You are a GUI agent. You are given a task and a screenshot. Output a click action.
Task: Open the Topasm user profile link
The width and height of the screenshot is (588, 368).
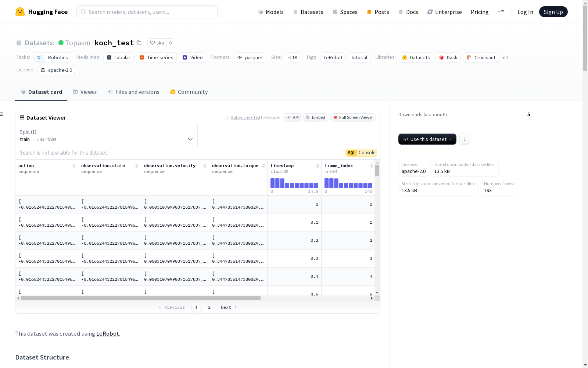78,43
